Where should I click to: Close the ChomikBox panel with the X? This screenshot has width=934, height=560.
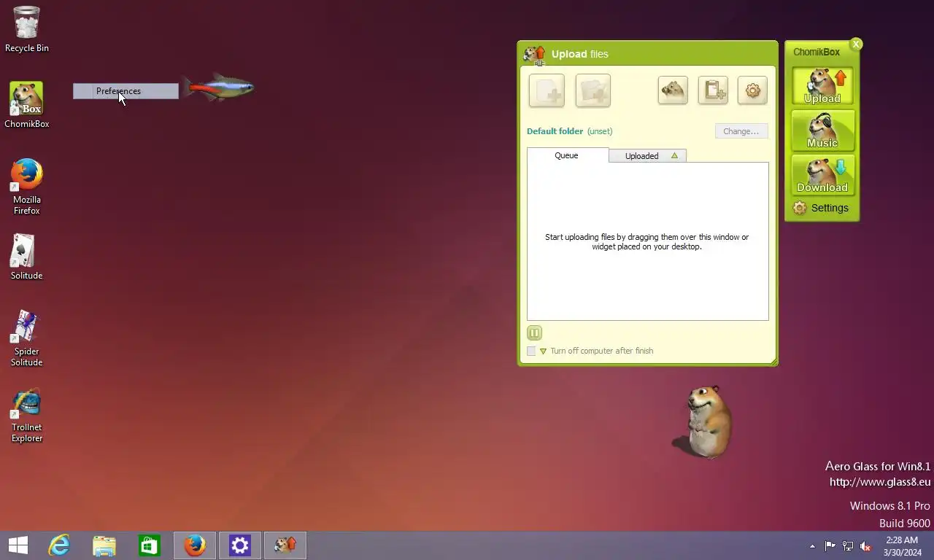pos(856,44)
